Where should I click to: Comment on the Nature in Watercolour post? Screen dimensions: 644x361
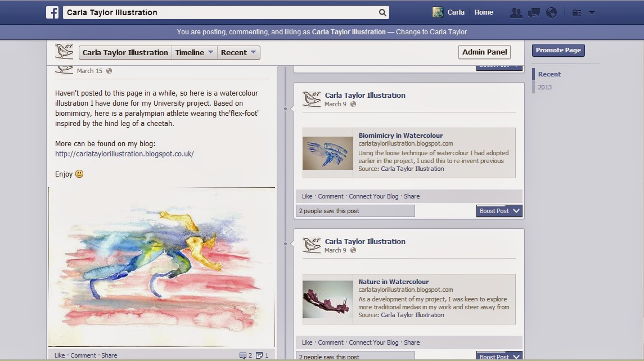coord(330,342)
